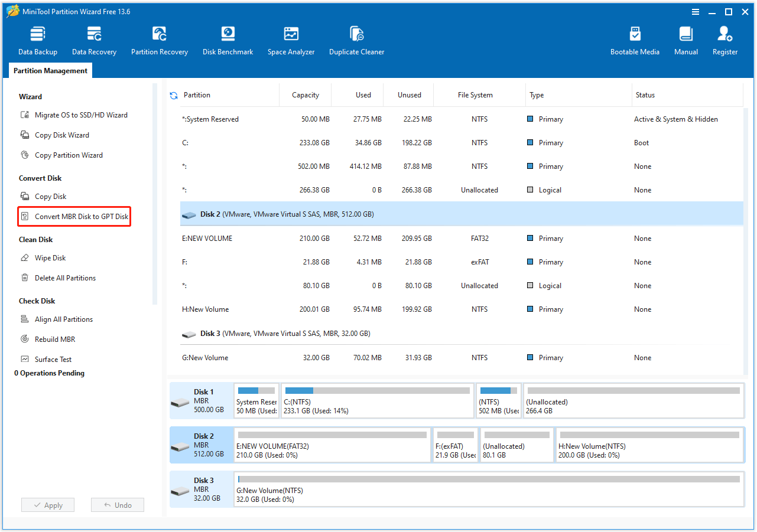Select Rebuild MBR
Viewport: 757px width, 532px height.
[47, 340]
